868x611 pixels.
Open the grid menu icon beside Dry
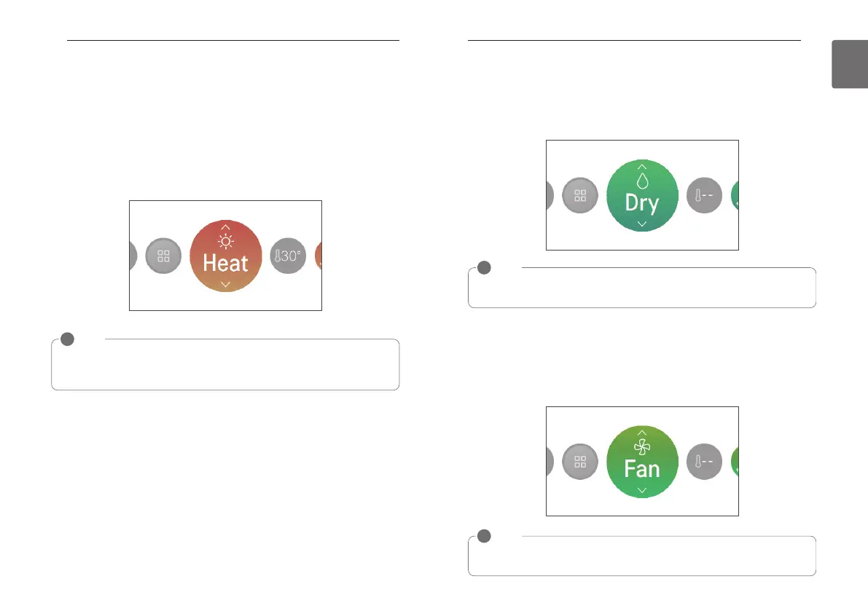580,196
